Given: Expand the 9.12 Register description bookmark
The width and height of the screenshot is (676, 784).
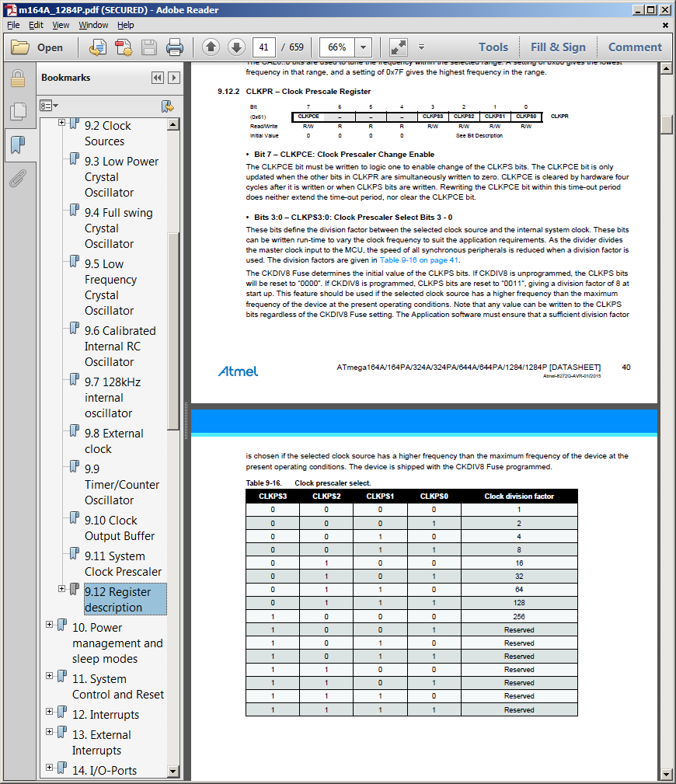Looking at the screenshot, I should coord(61,588).
